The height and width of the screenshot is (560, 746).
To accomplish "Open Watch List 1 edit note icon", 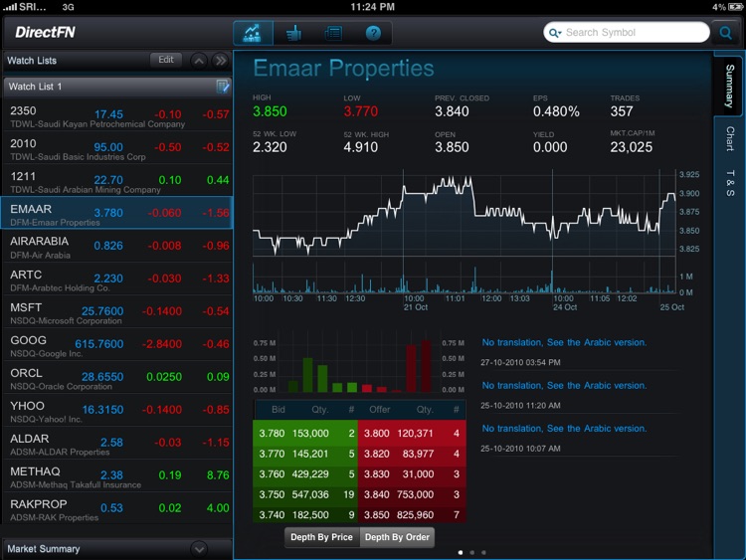I will click(x=222, y=87).
